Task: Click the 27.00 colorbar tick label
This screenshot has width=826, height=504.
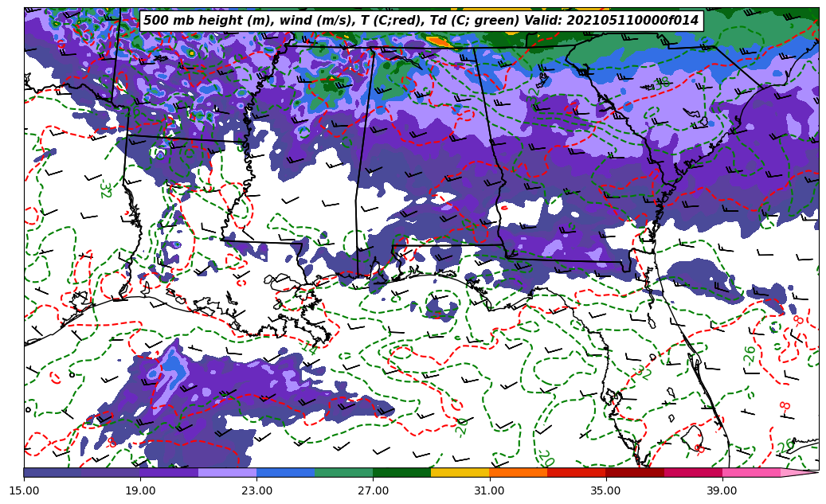Action: click(373, 490)
